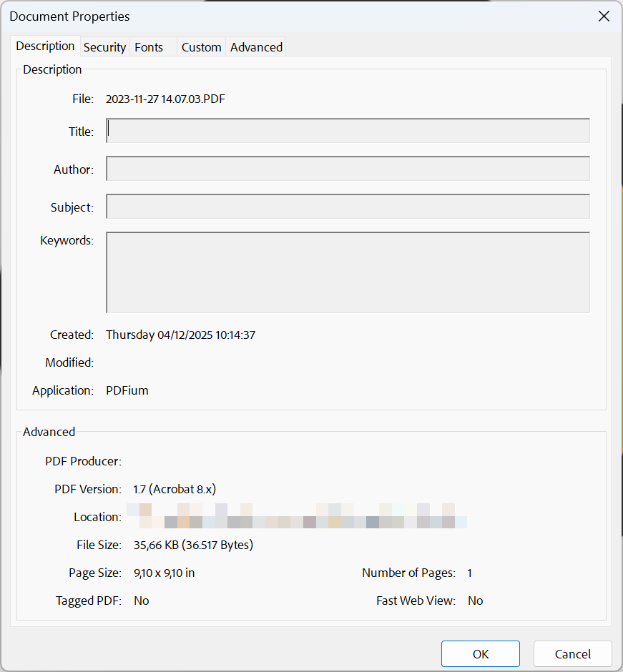Click inside the Keywords text area
The width and height of the screenshot is (623, 672).
(348, 272)
